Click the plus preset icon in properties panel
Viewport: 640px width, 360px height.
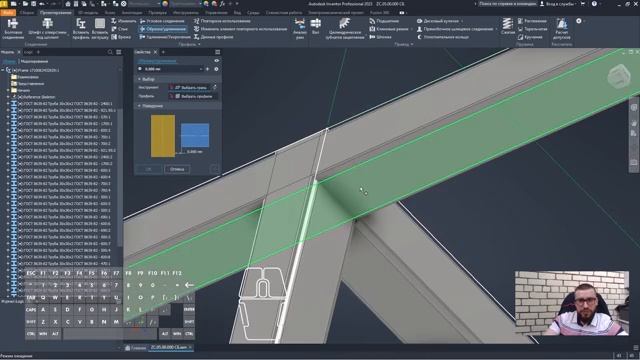[208, 69]
